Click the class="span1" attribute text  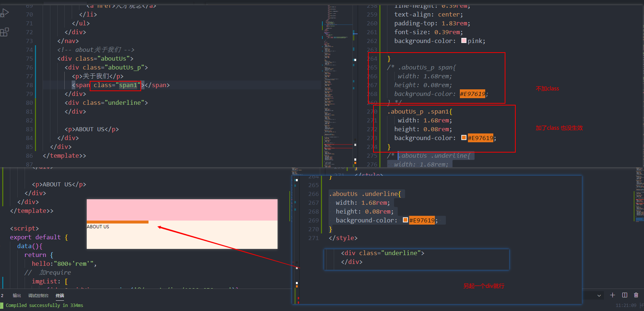pyautogui.click(x=117, y=85)
